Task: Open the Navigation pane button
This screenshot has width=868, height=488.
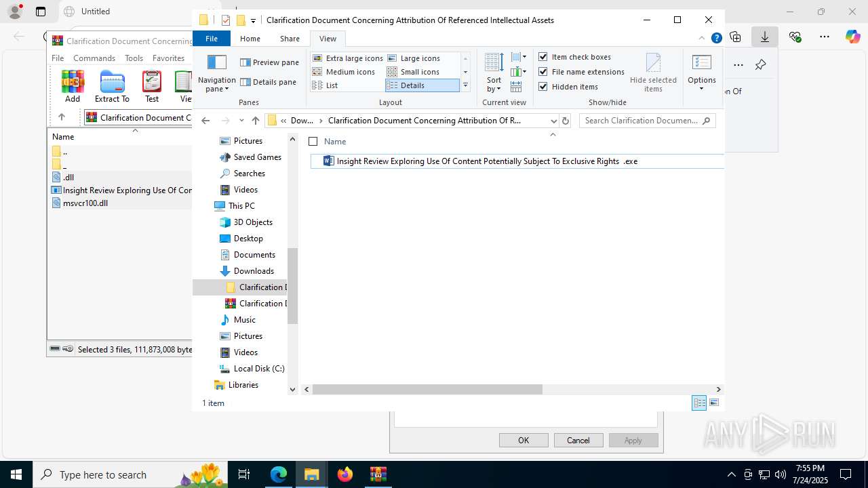Action: tap(217, 74)
